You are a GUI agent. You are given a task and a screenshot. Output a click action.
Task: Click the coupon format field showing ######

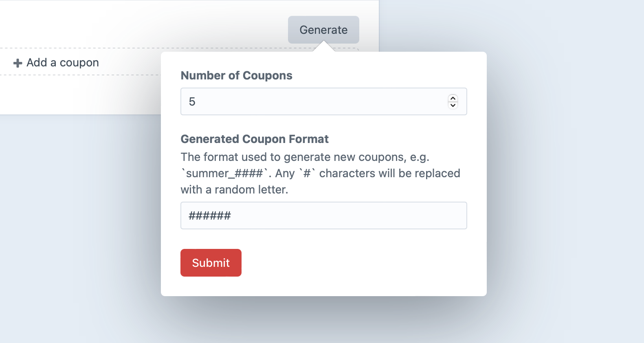[323, 215]
